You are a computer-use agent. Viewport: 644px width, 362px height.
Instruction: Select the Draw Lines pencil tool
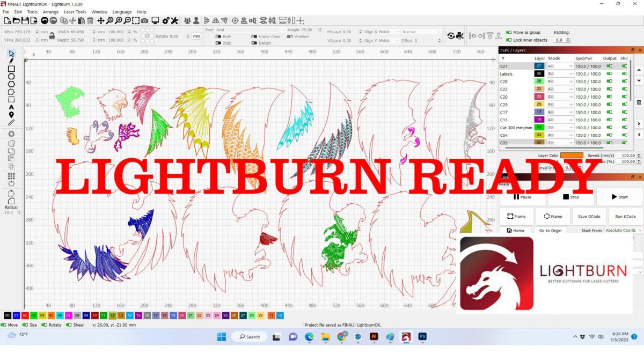(x=11, y=61)
